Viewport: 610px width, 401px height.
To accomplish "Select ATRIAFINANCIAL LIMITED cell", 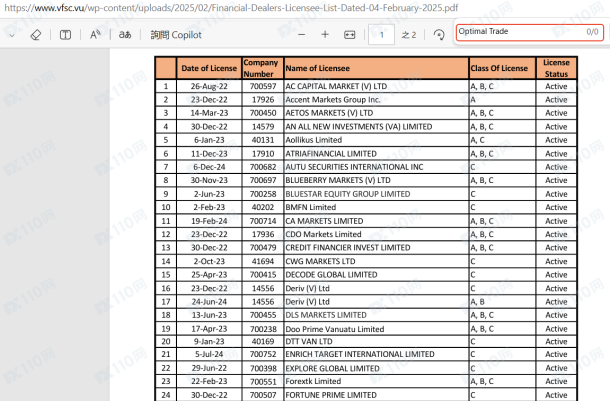I will (376, 153).
